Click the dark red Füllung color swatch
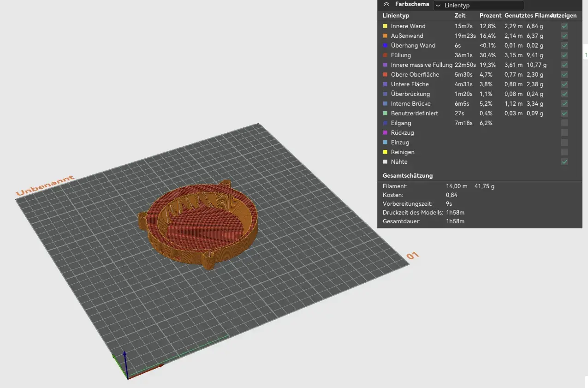Image resolution: width=588 pixels, height=388 pixels. pos(385,55)
